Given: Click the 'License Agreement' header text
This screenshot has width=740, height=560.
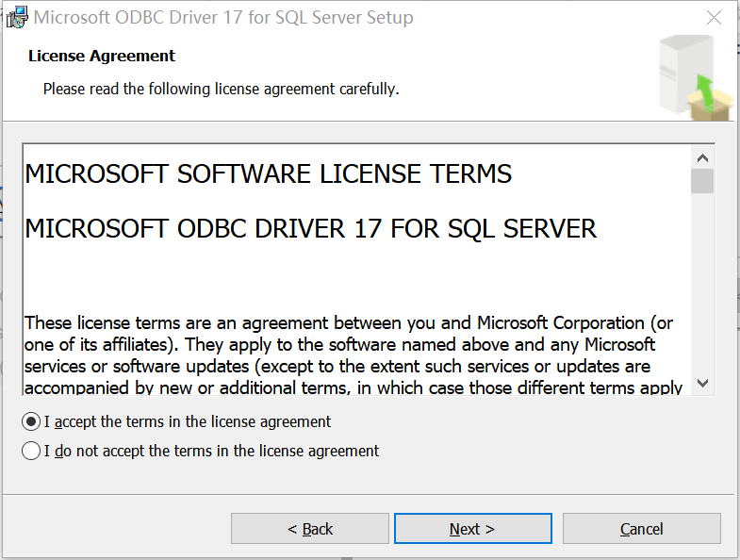Looking at the screenshot, I should [102, 56].
